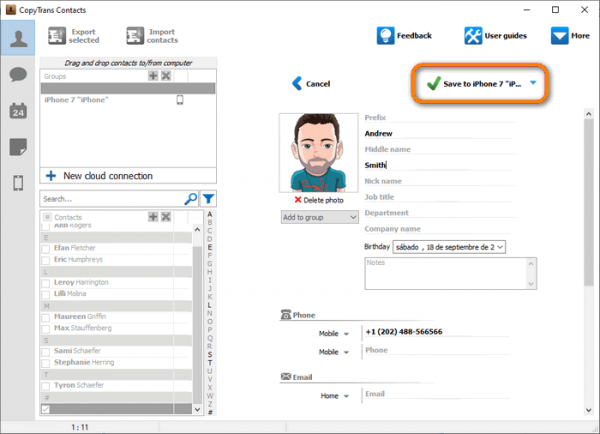Click the contact filter funnel icon
This screenshot has width=600, height=434.
coord(209,199)
